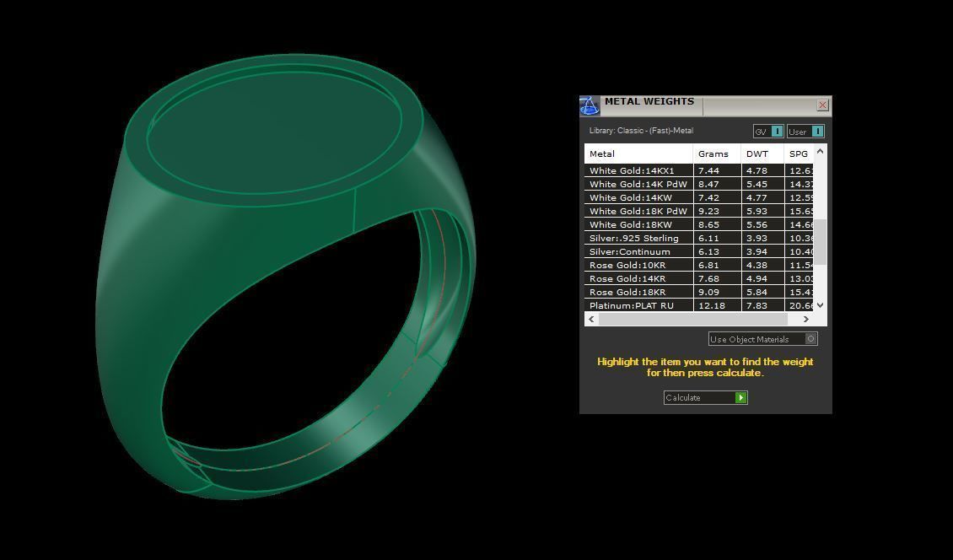Select the White Gold:14KX1 row
953x560 pixels.
coord(699,171)
